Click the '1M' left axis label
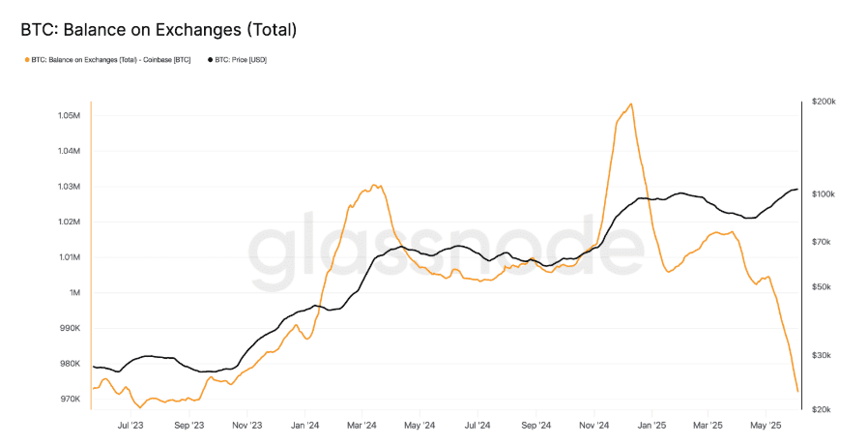868x445 pixels. (76, 293)
